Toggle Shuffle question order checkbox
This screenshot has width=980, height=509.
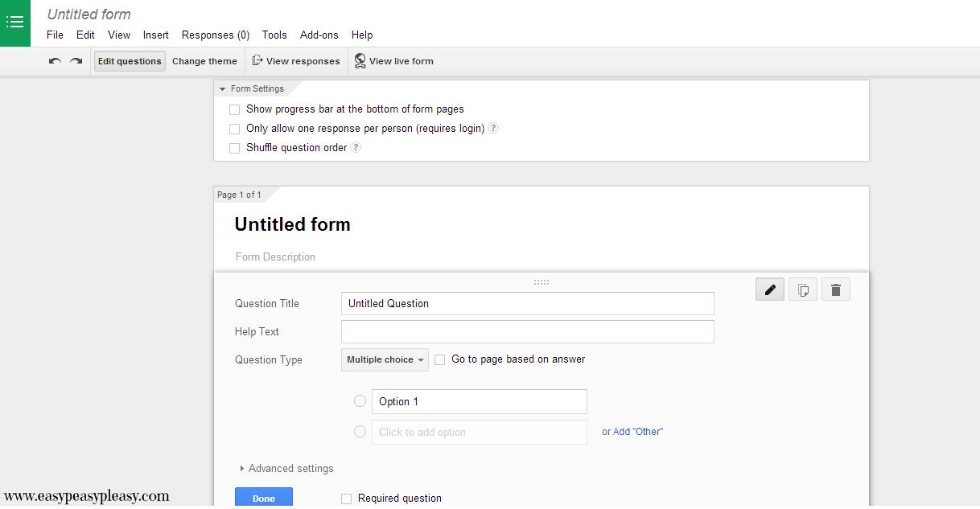coord(235,148)
